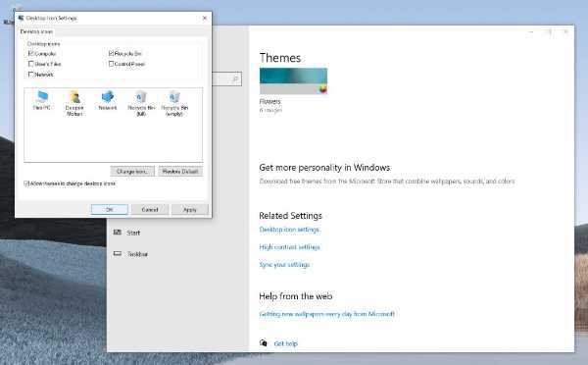Viewport: 588px width, 365px height.
Task: Click the Restore Default button
Action: tap(180, 172)
